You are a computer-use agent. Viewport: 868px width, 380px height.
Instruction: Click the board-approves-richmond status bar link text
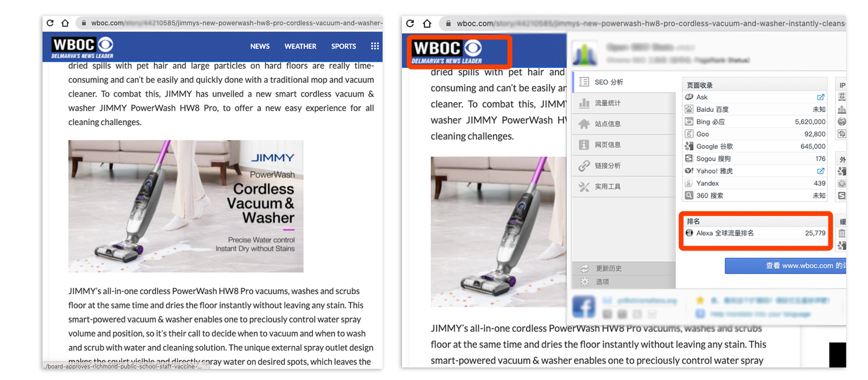(125, 366)
